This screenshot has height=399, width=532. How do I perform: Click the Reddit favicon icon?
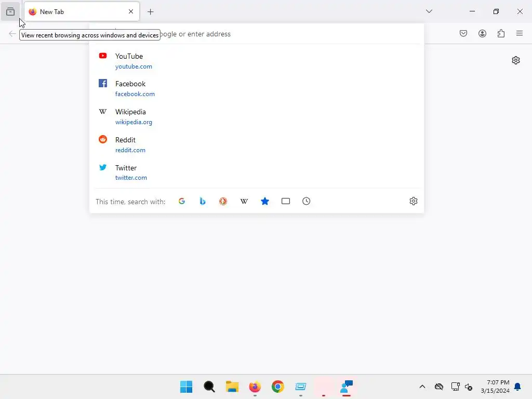pyautogui.click(x=103, y=139)
